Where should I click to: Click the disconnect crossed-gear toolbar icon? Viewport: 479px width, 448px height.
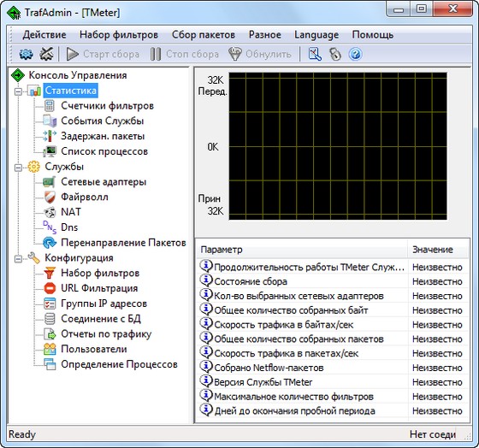click(46, 54)
